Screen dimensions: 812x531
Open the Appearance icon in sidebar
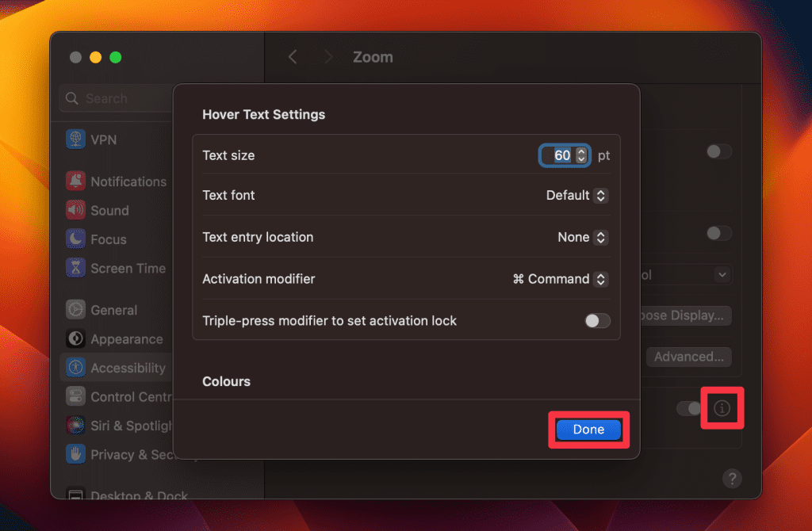[x=75, y=339]
